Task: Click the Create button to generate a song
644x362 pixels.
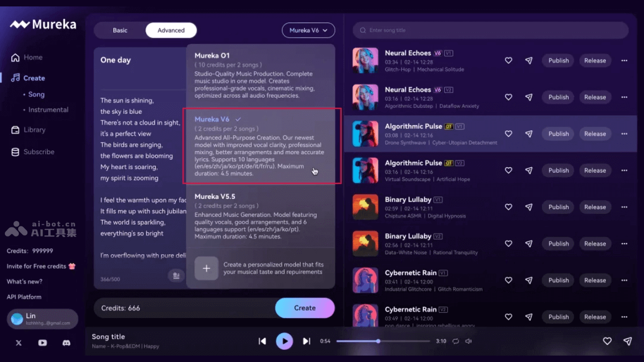Action: 305,308
